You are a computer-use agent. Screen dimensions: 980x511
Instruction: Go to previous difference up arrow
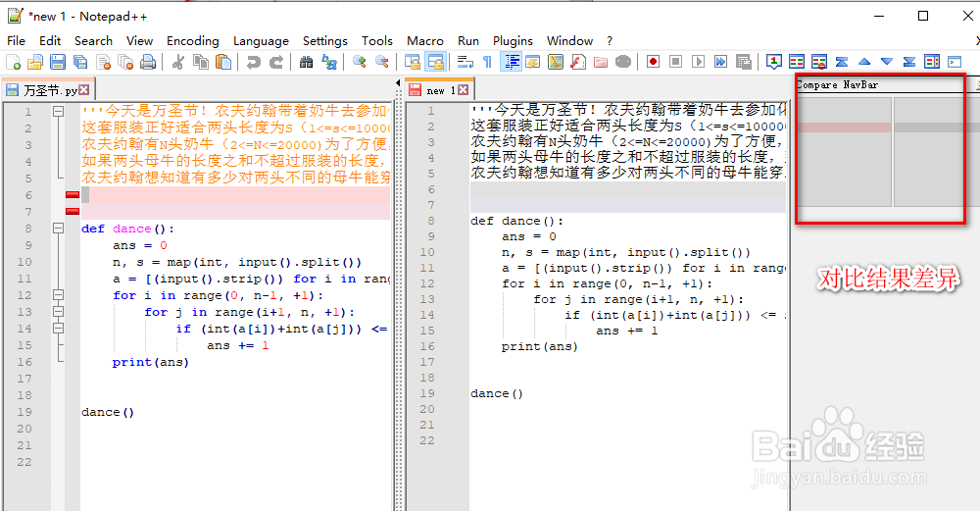(864, 61)
